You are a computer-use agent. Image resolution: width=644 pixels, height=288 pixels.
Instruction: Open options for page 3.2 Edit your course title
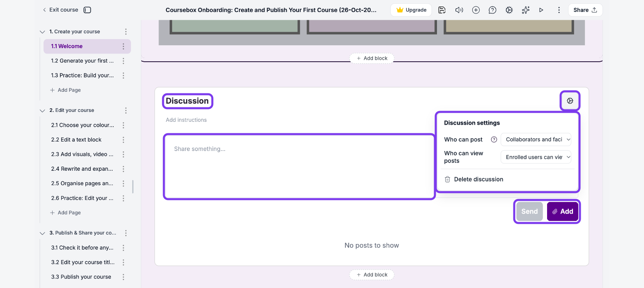click(123, 262)
